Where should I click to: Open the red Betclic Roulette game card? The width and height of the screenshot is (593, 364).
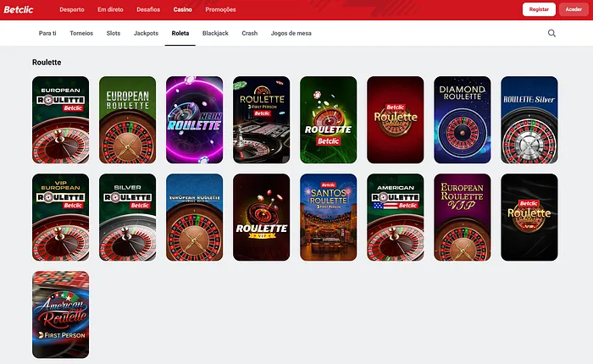[396, 120]
